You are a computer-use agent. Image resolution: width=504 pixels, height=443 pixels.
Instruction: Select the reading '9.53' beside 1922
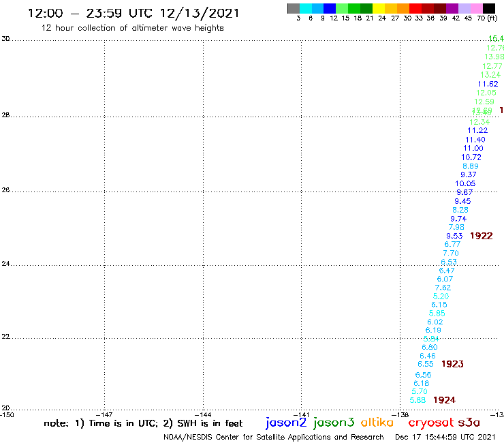point(454,236)
